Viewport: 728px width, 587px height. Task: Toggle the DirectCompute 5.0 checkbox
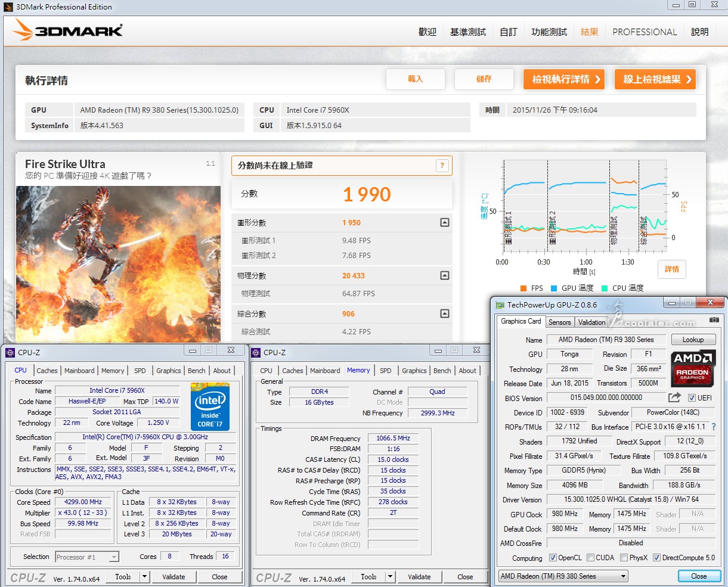[656, 558]
